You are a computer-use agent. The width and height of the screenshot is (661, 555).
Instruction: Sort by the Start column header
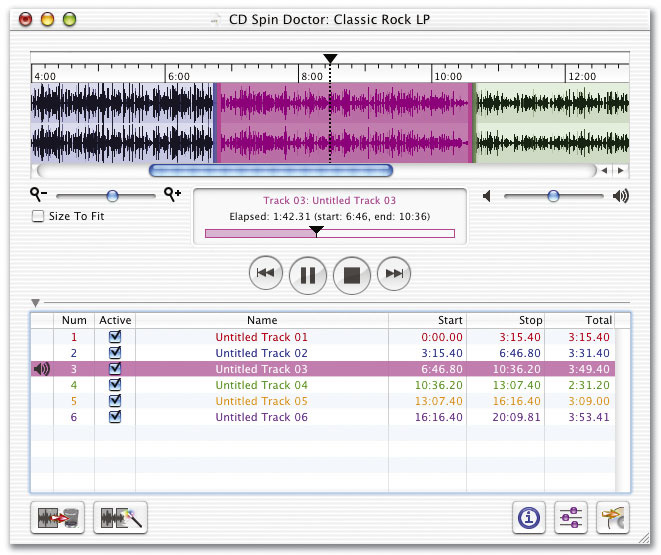(x=427, y=320)
